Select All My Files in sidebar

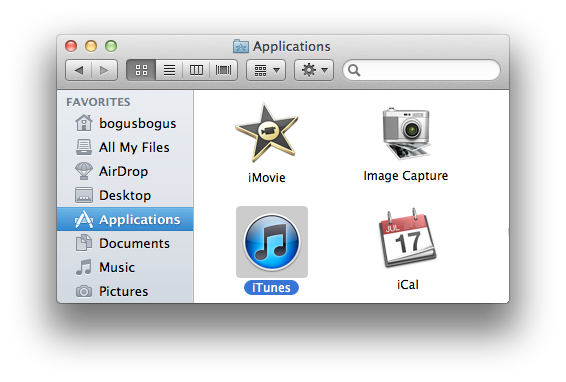pyautogui.click(x=125, y=147)
